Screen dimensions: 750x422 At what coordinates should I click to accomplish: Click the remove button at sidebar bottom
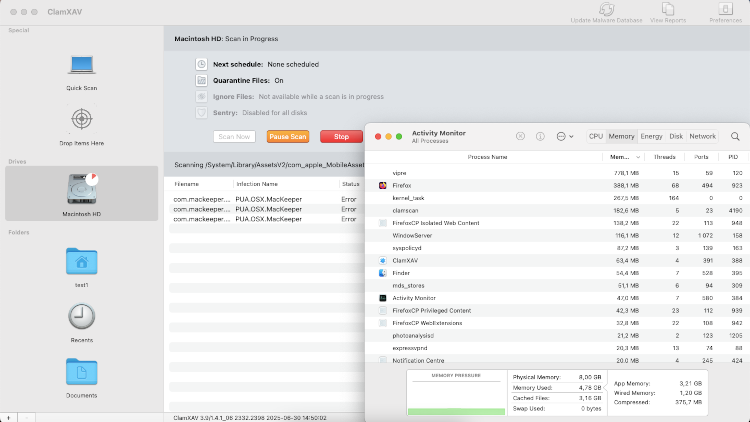[x=26, y=418]
